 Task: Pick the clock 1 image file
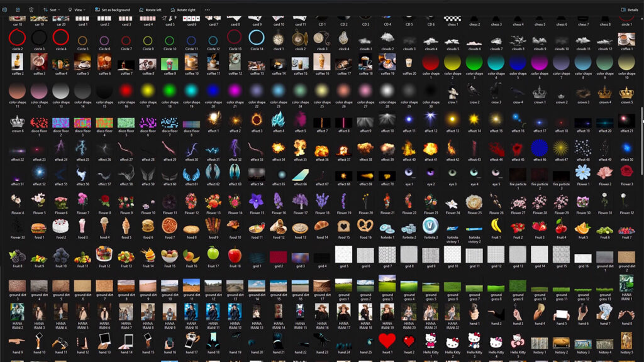coord(278,39)
